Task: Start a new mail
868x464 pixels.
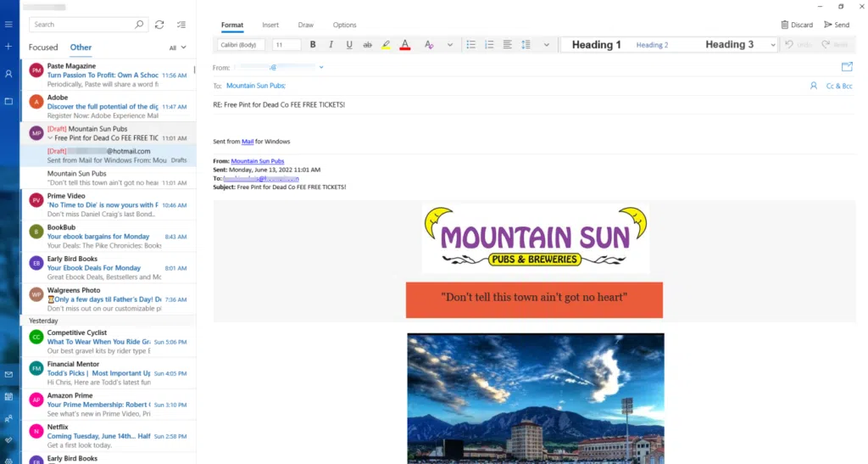Action: (x=8, y=47)
